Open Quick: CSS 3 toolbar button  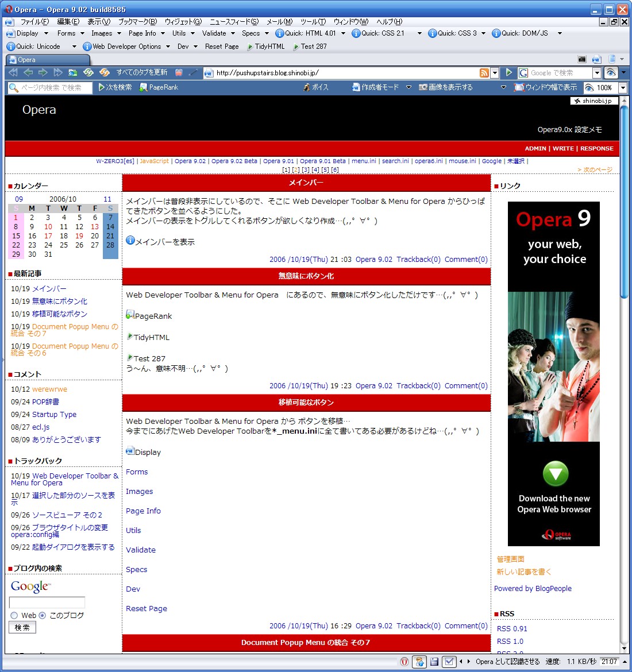[x=452, y=33]
